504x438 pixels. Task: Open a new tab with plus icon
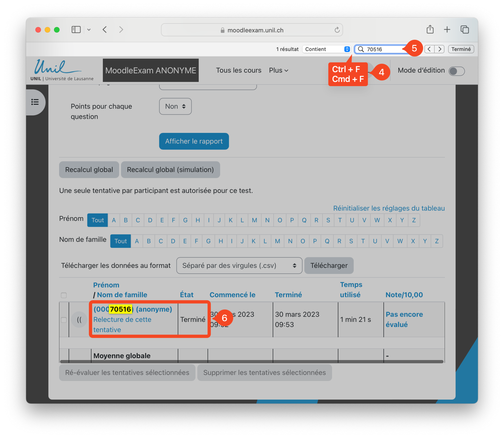click(x=447, y=29)
